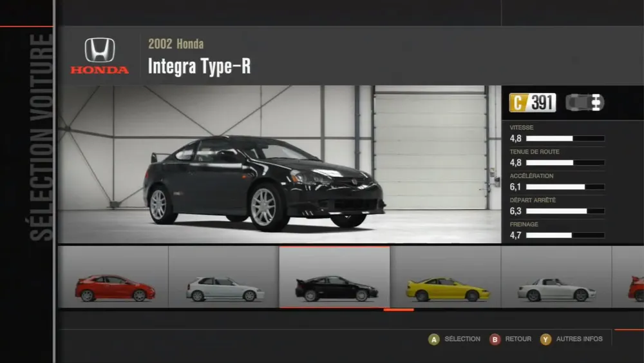Click the Accélération stat bar

point(565,187)
